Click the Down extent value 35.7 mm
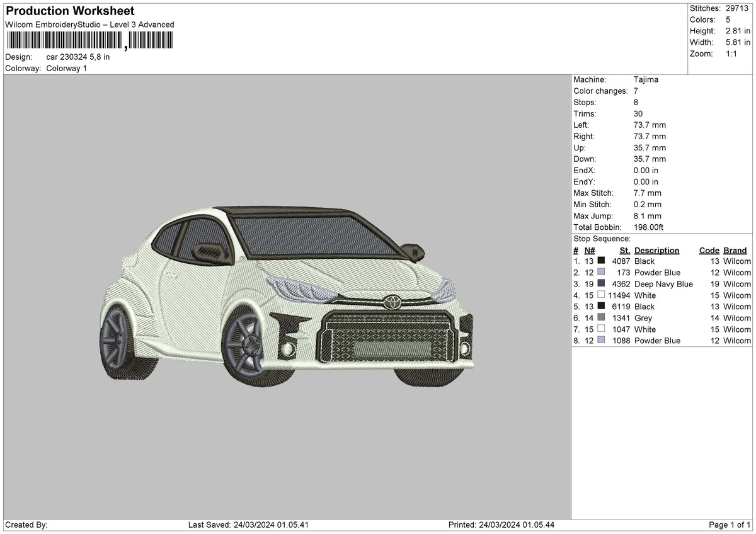Screen dimensions: 756x534 650,159
